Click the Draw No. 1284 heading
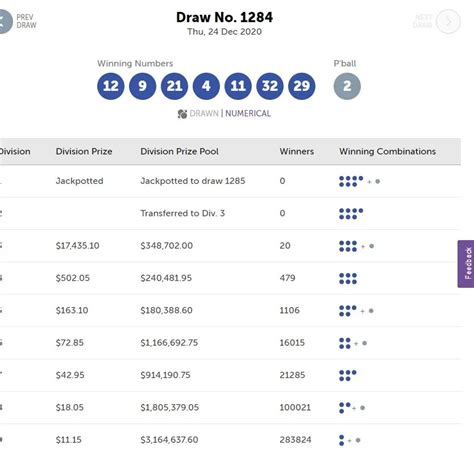The width and height of the screenshot is (474, 449). tap(224, 17)
